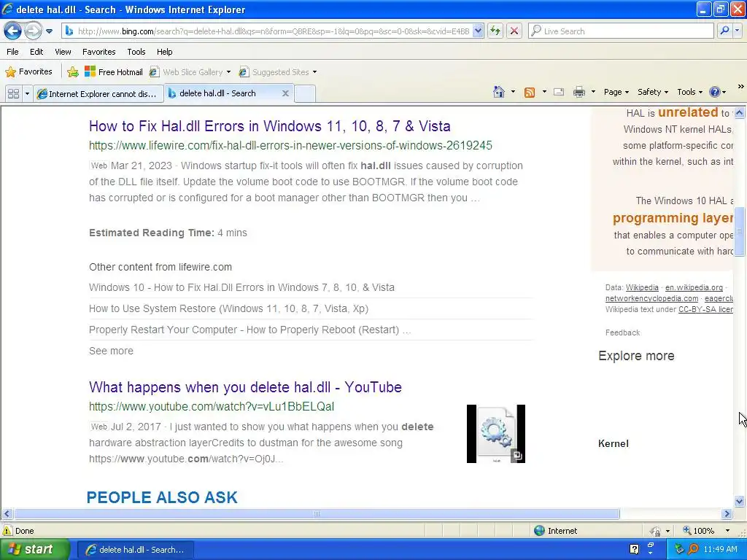Expand the Print options dropdown arrow

click(x=593, y=92)
